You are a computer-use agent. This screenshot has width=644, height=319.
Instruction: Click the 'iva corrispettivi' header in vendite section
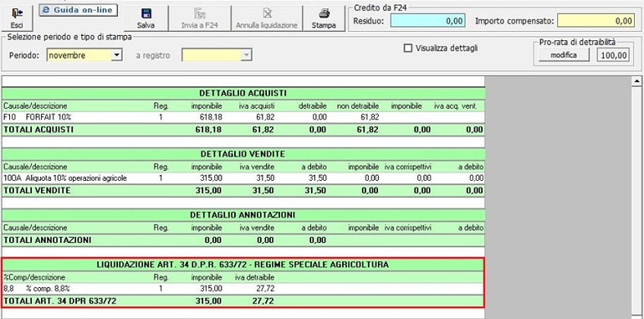coord(408,167)
